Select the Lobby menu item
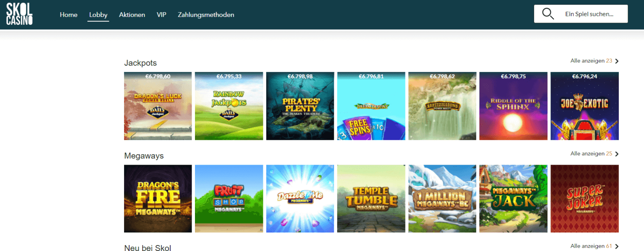Image resolution: width=644 pixels, height=251 pixels. point(99,15)
